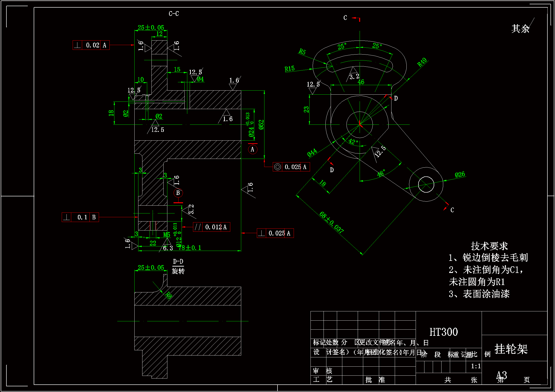Image resolution: width=555 pixels, height=392 pixels.
Task: Select the Ø52 diameter dimension text
Action: coord(261,125)
